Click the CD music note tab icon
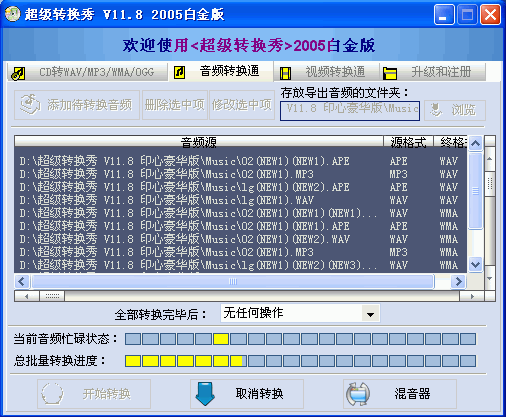The width and height of the screenshot is (506, 417). pyautogui.click(x=18, y=73)
